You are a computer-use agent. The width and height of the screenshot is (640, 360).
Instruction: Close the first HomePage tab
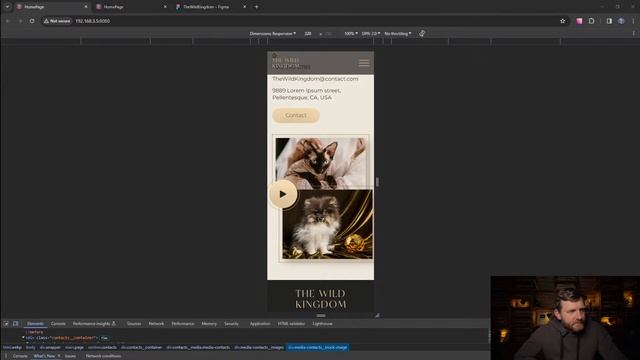tap(86, 7)
